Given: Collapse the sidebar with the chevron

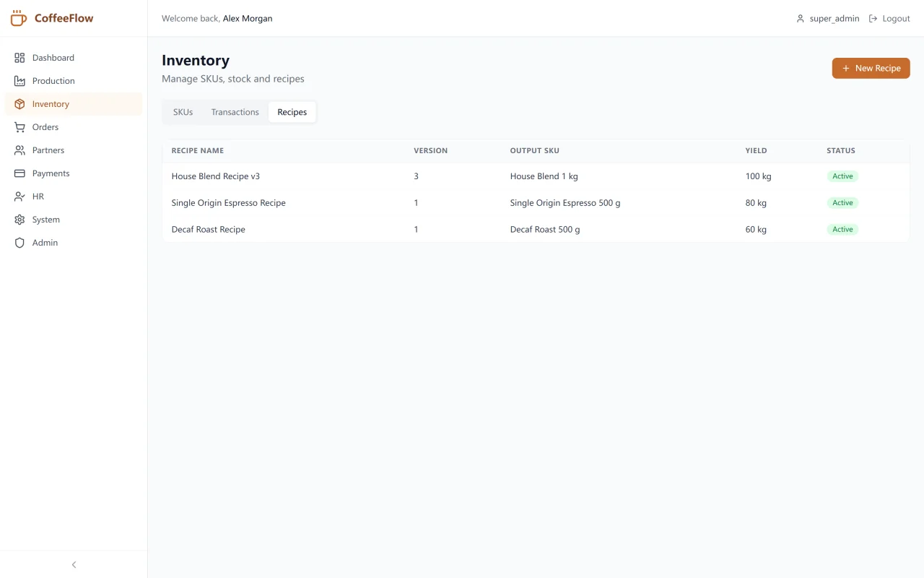Looking at the screenshot, I should tap(74, 564).
